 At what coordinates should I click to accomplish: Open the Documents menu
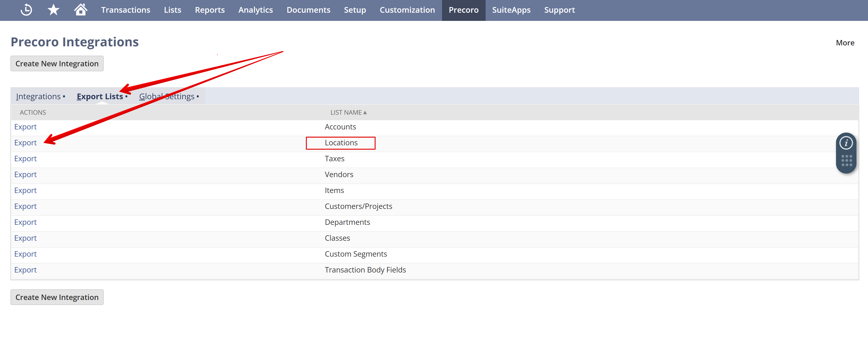(308, 10)
